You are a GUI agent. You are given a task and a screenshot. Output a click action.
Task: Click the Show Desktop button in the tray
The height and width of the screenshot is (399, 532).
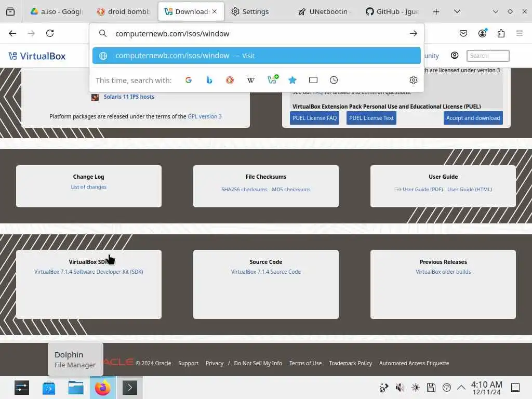pos(515,388)
